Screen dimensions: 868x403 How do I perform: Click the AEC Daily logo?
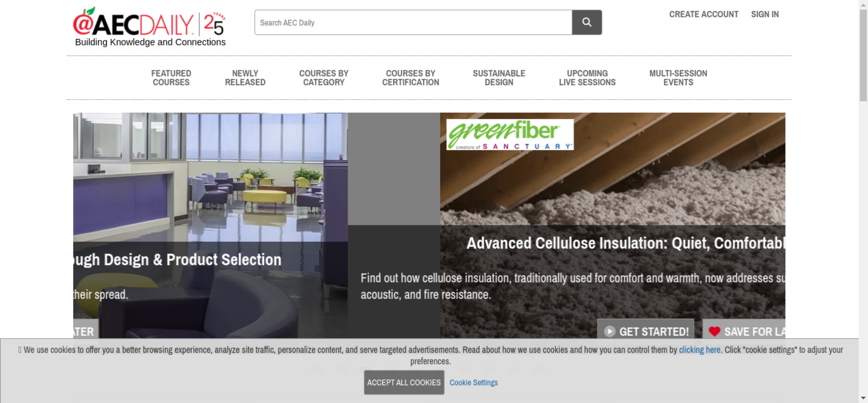click(x=150, y=27)
